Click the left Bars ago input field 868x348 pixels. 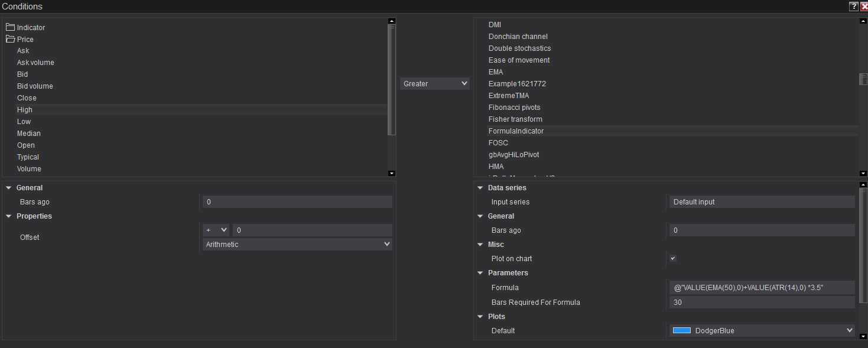297,202
